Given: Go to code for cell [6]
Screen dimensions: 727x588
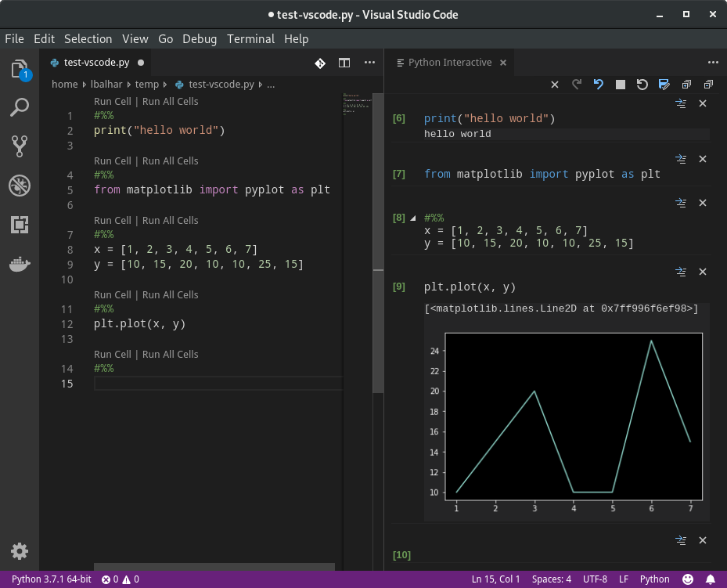Looking at the screenshot, I should pos(681,103).
